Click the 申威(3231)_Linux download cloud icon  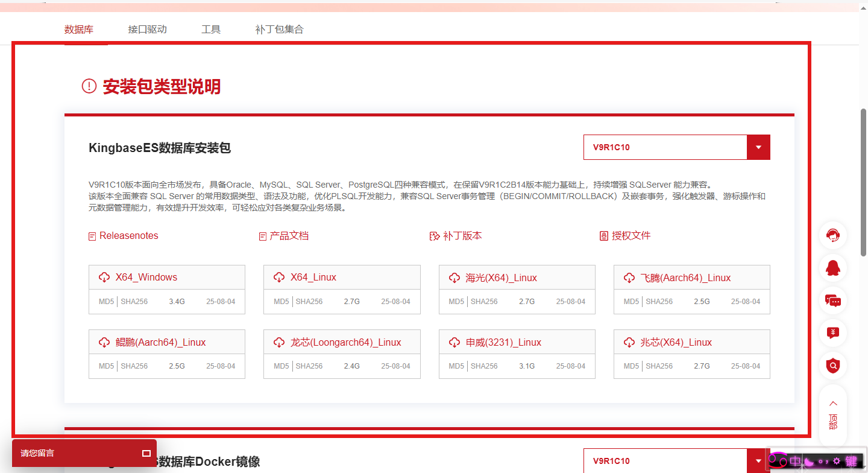coord(454,342)
